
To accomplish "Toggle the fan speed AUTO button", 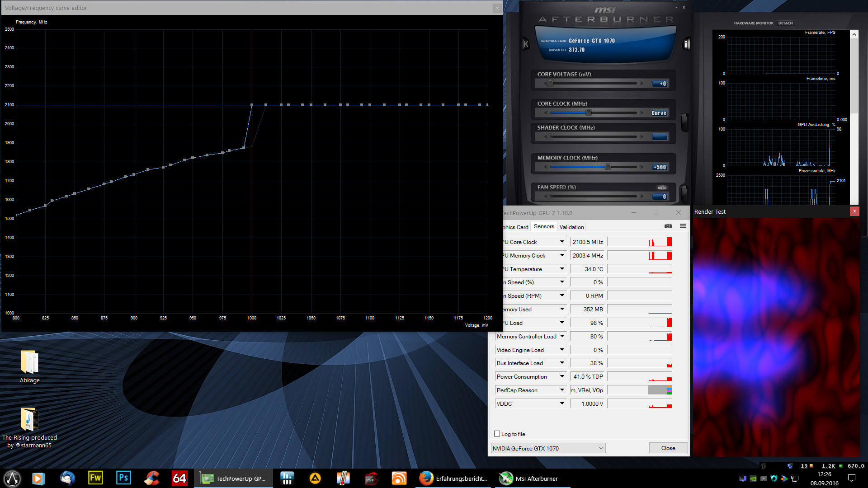I will (x=662, y=188).
